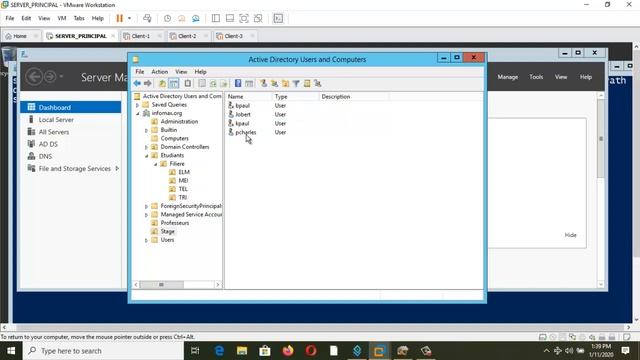Open the Tools menu in Server Manager
The width and height of the screenshot is (640, 360).
tap(536, 77)
